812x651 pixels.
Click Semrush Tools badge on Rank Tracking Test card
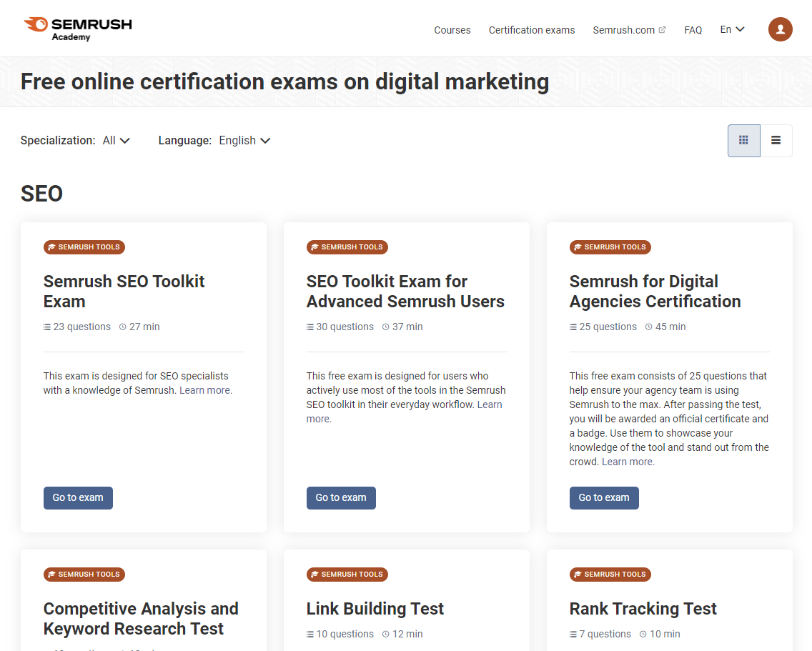click(x=610, y=575)
